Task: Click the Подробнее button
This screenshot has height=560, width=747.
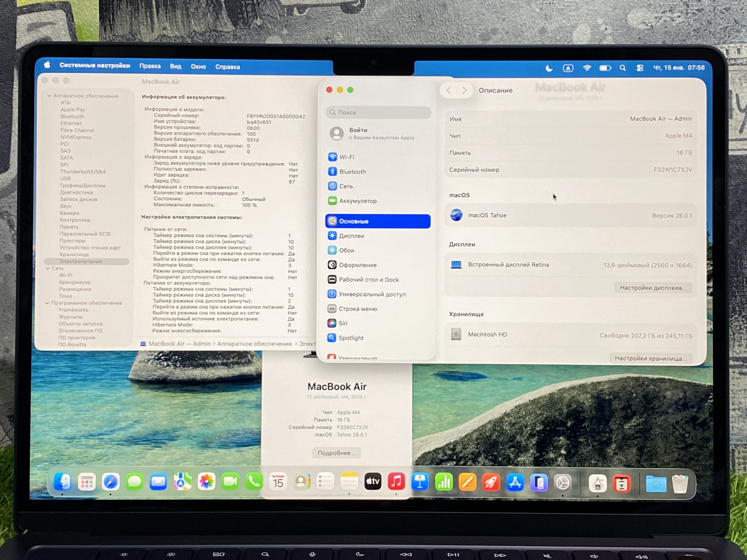Action: (336, 453)
